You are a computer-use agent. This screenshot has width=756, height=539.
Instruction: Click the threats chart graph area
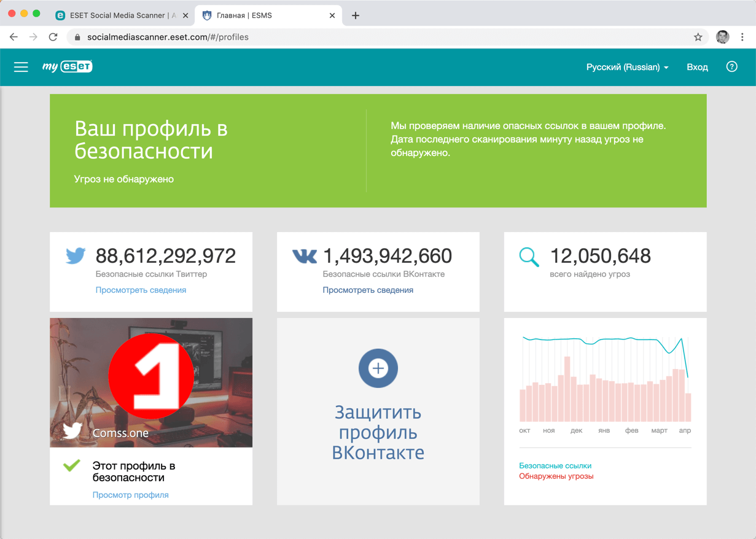(x=605, y=378)
